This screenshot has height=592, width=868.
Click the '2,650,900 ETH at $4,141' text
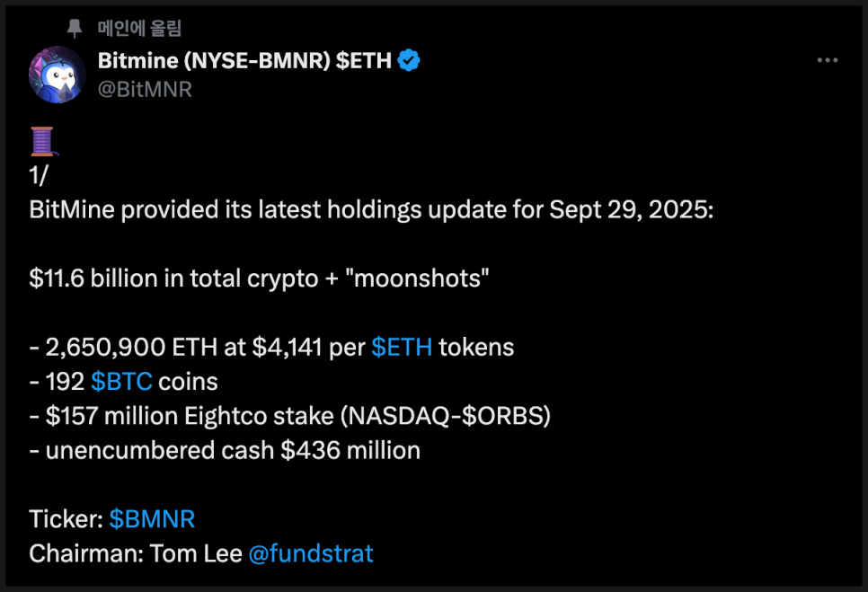point(184,348)
